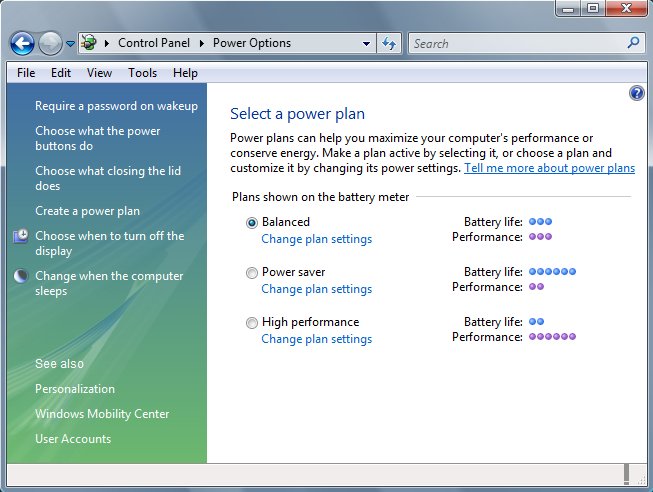
Task: Click the moon sleep icon in sidebar
Action: (x=21, y=276)
